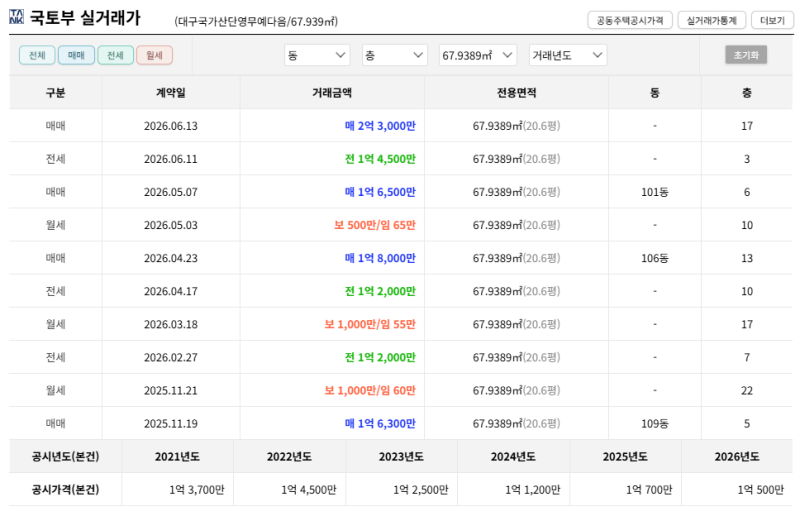Screen dimensions: 800x516
Task: Click date 2026.04.23
Action: click(x=171, y=258)
